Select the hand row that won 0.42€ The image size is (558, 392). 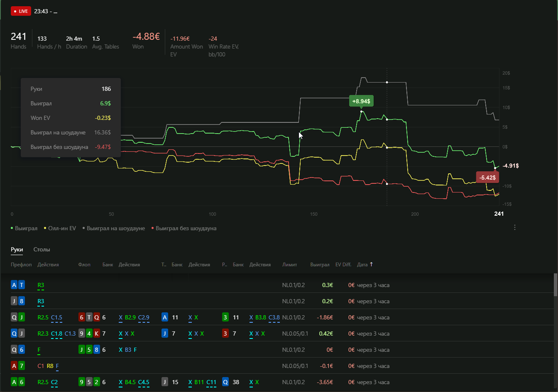pyautogui.click(x=282, y=334)
